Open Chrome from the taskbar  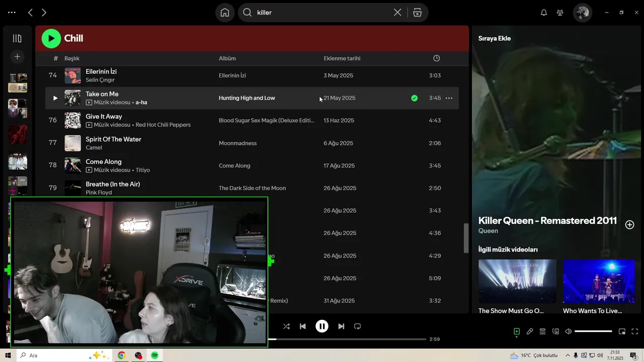(x=121, y=355)
